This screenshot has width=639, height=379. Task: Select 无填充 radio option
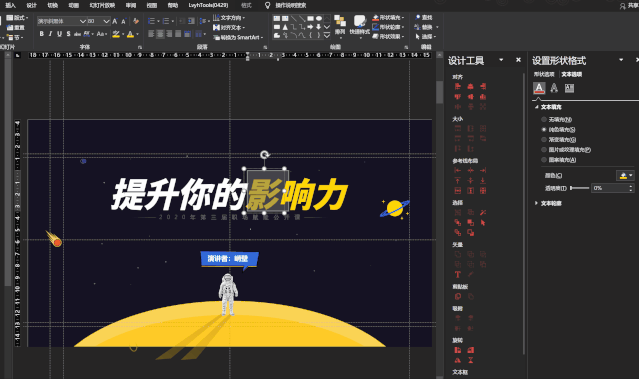pyautogui.click(x=544, y=119)
